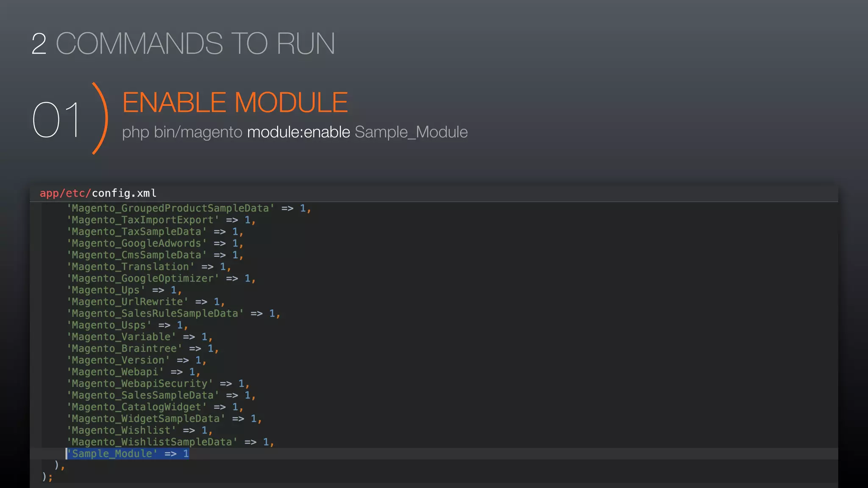Click the 'Magento_CmsSampleData' line
Screen dimensions: 868x488
pyautogui.click(x=155, y=255)
